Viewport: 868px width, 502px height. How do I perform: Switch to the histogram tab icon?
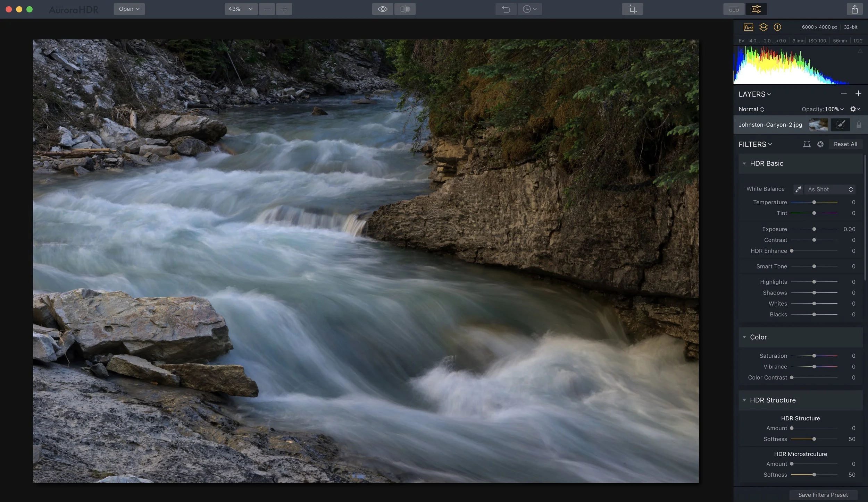(748, 27)
